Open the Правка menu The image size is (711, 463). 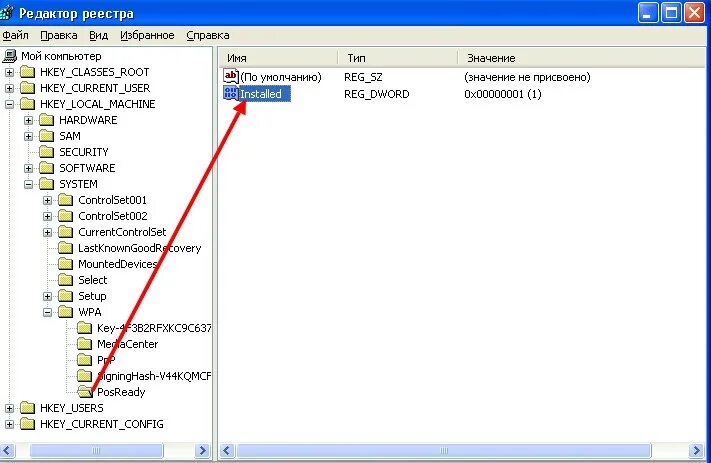tap(58, 35)
